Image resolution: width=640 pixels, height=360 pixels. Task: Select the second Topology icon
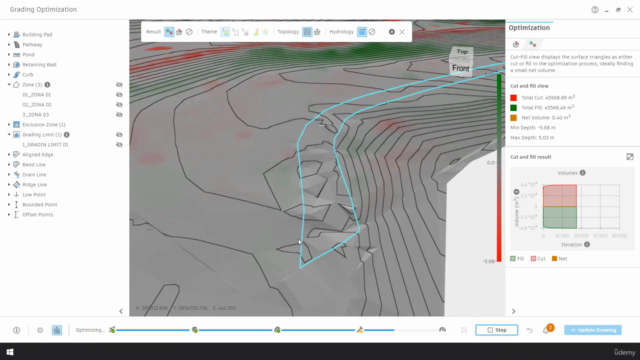tap(317, 32)
